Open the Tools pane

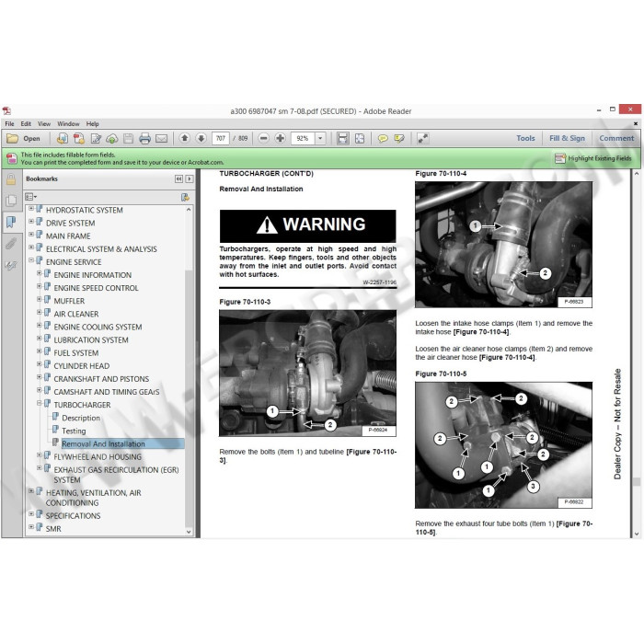[x=525, y=138]
